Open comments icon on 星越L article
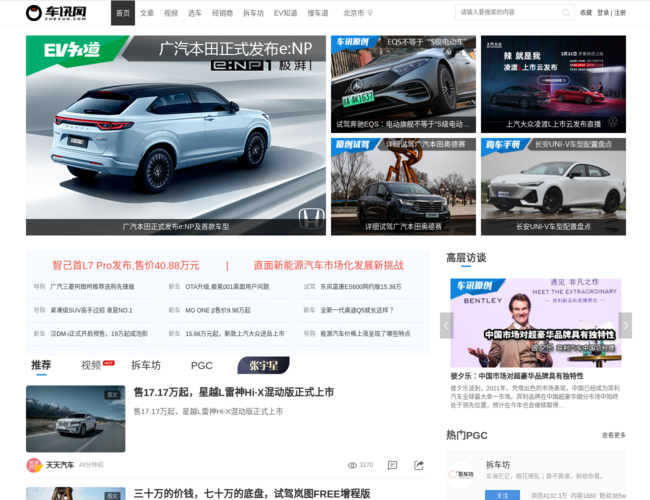This screenshot has width=650, height=500. click(x=392, y=465)
